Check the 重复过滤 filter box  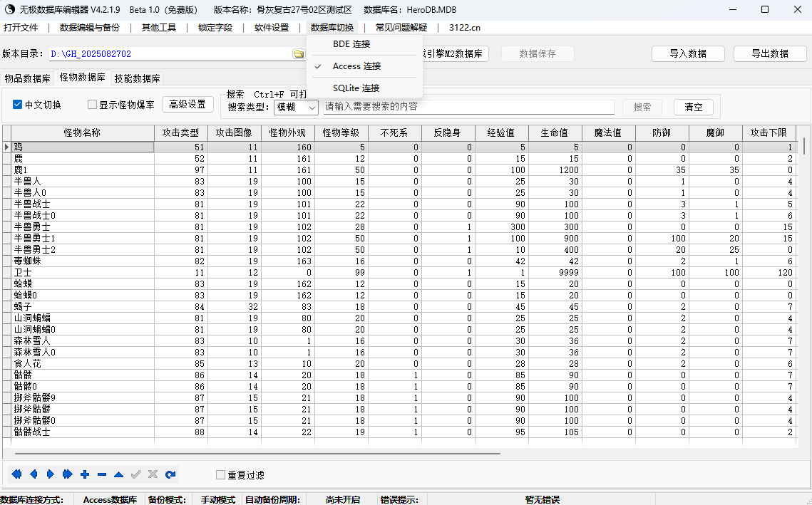click(x=220, y=474)
